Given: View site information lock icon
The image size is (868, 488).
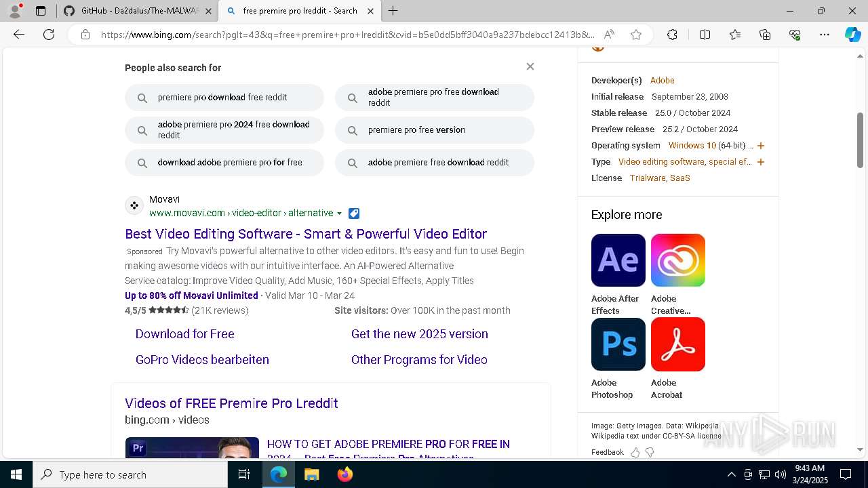Looking at the screenshot, I should pyautogui.click(x=85, y=35).
